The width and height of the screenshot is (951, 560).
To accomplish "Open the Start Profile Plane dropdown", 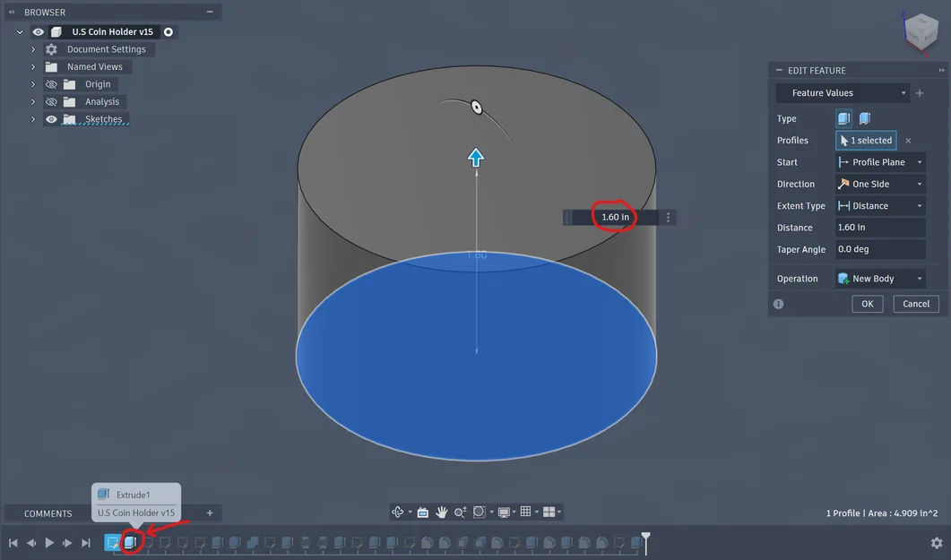I will [880, 162].
